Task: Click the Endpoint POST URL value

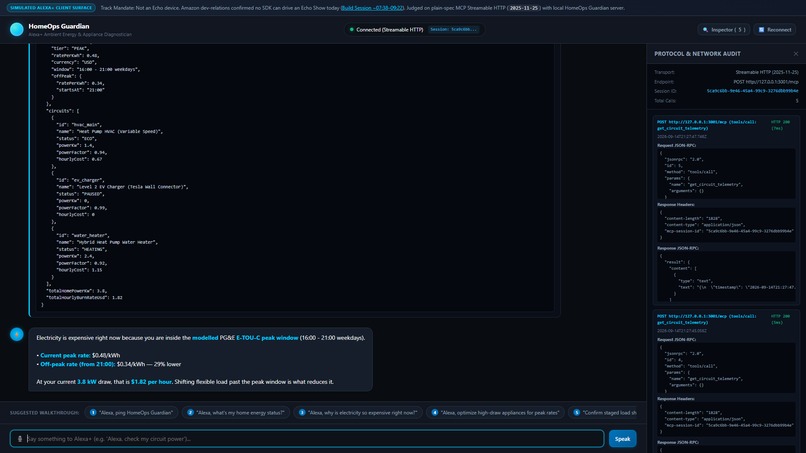Action: pos(765,82)
